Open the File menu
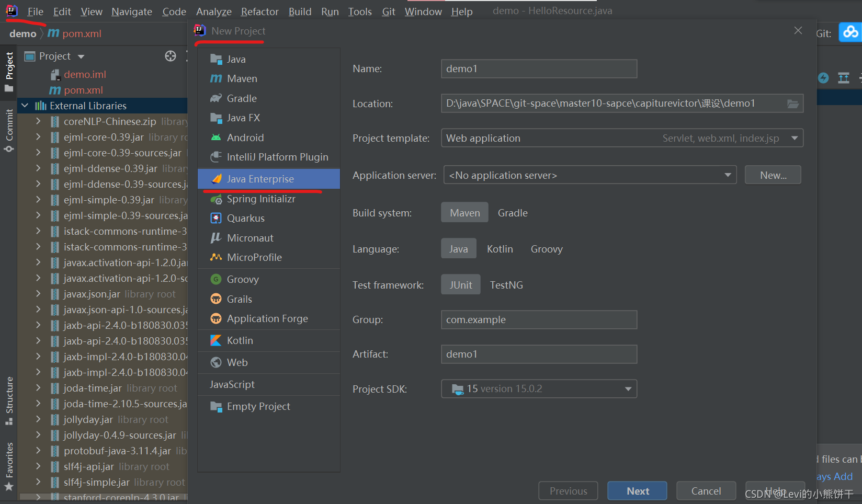This screenshot has height=504, width=862. click(35, 12)
